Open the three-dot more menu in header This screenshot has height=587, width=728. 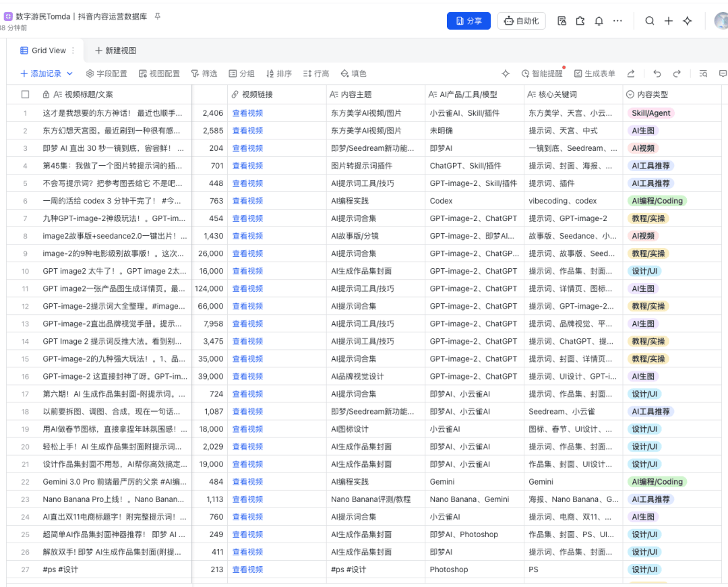617,21
